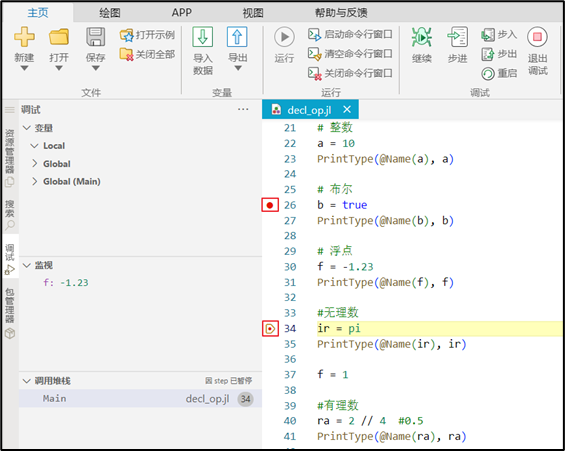Click the 继续 (Continue) debug bug icon
Screen dimensions: 565x451
tap(421, 37)
